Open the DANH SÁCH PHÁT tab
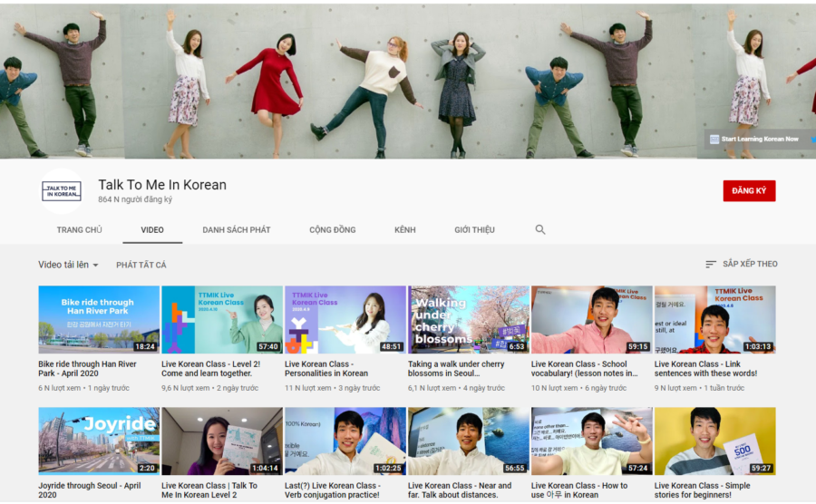 [x=237, y=230]
